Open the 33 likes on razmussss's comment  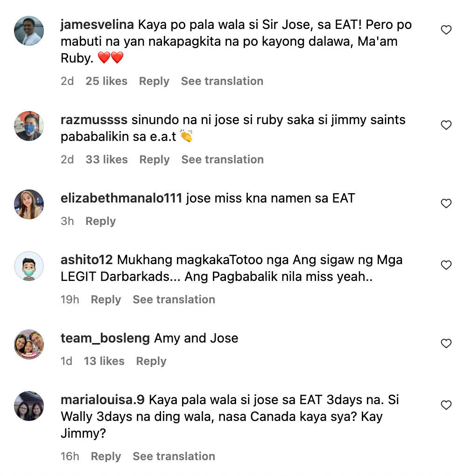[x=107, y=159]
